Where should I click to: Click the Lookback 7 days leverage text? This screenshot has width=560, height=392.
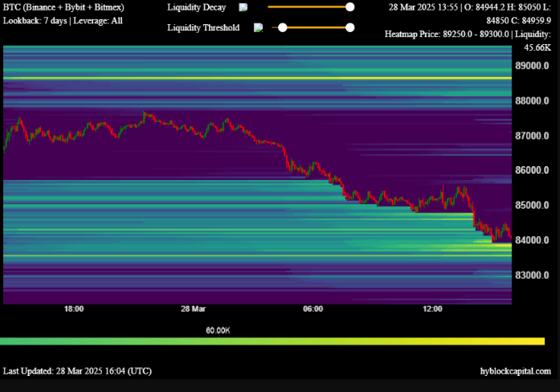click(x=63, y=20)
